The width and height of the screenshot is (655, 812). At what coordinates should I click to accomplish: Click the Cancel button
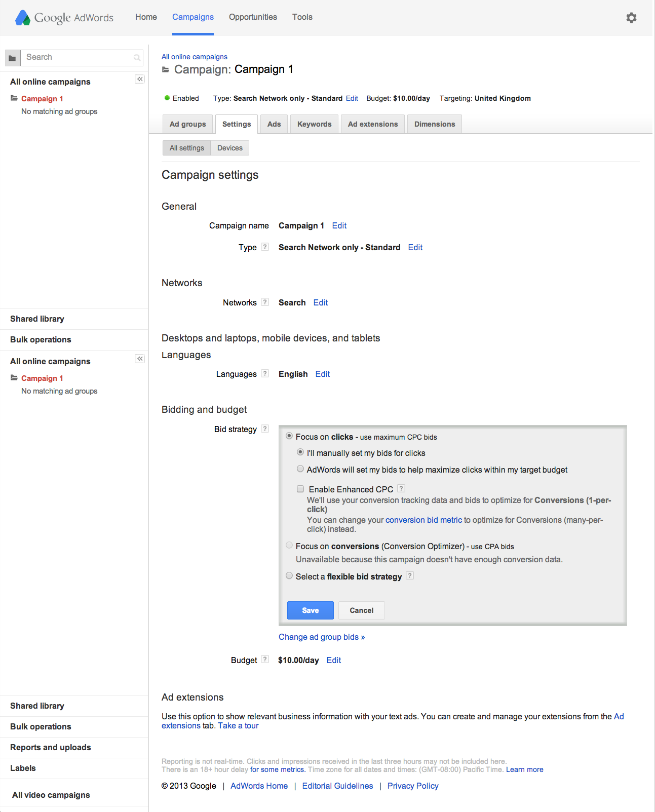click(x=362, y=610)
